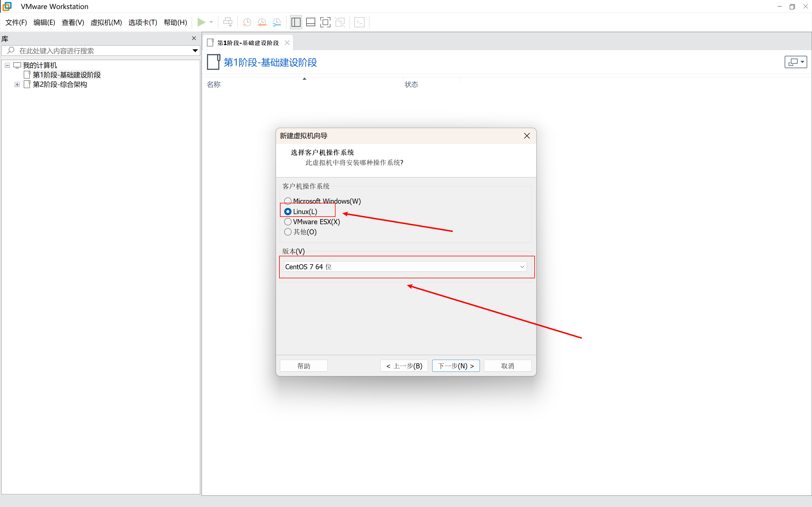Choose the 其他(O) radio option

288,232
